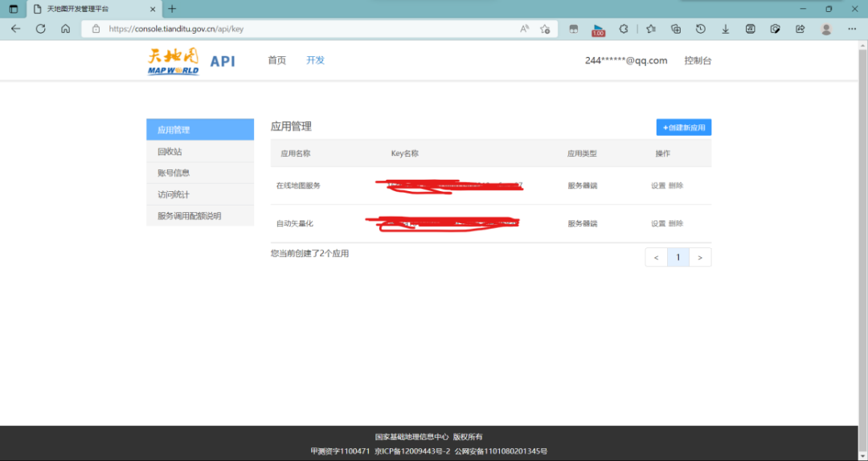Go back to the previous page
The height and width of the screenshot is (461, 868).
point(15,29)
